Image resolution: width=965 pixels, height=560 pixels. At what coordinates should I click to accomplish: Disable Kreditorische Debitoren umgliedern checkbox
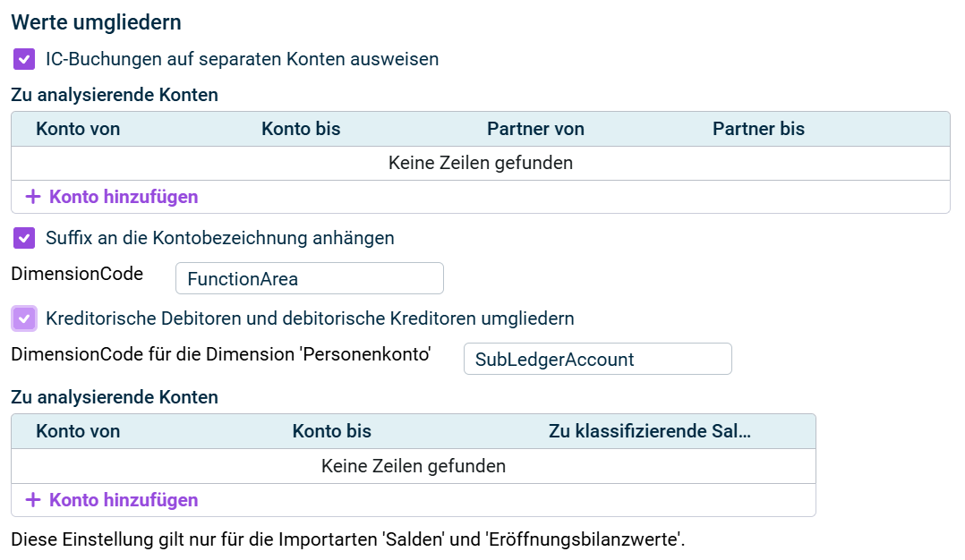click(x=24, y=318)
